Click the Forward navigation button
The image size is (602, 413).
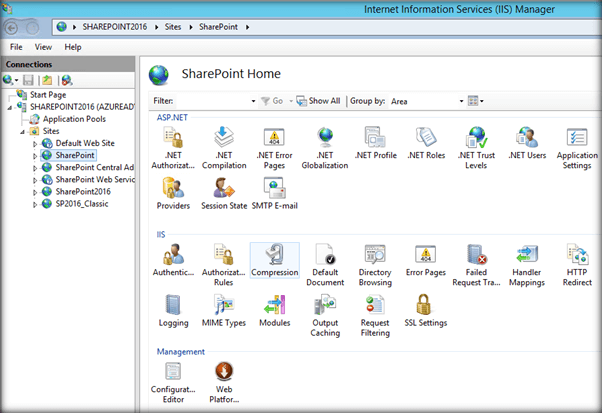click(x=32, y=28)
